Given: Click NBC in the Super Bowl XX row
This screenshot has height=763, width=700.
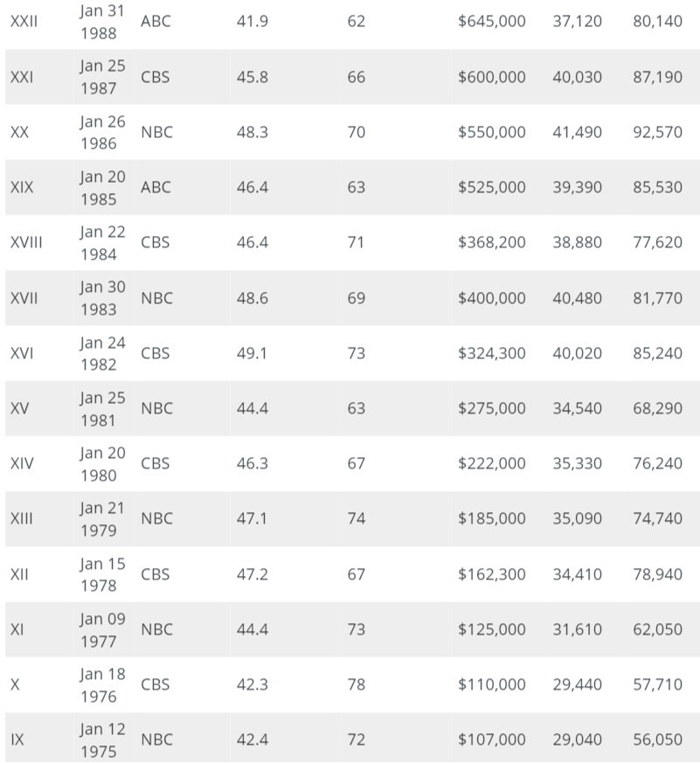Looking at the screenshot, I should point(156,132).
